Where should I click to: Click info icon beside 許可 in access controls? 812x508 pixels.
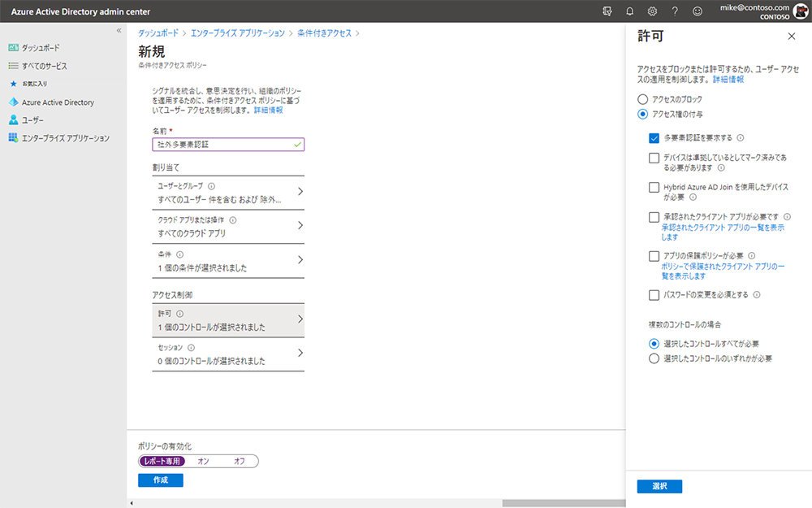[179, 314]
